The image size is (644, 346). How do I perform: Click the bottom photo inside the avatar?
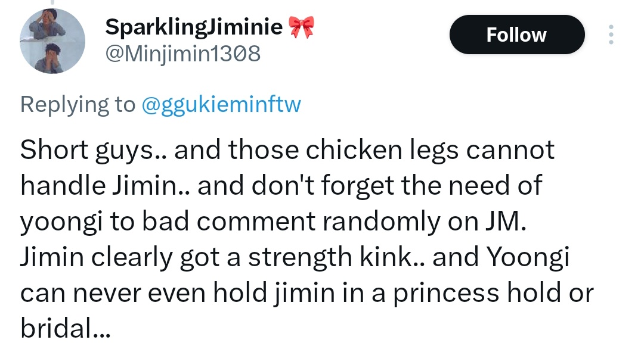[49, 58]
